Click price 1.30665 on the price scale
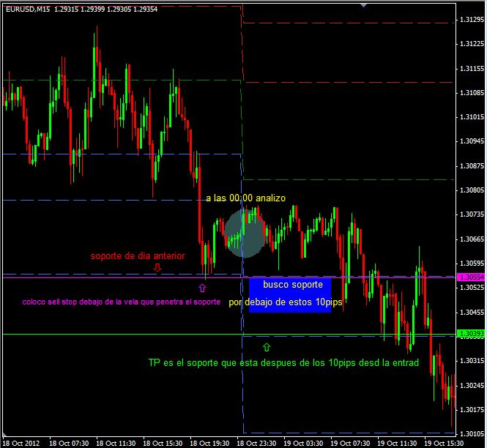This screenshot has height=448, width=487. point(472,239)
